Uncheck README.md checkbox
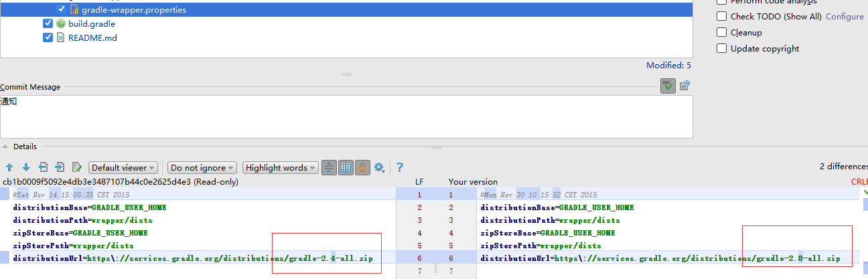 pos(48,37)
